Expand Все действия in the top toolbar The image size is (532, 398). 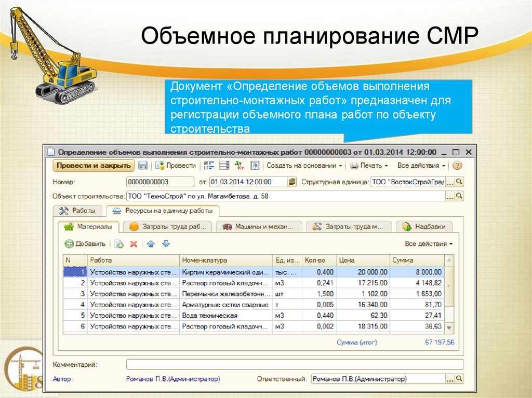pyautogui.click(x=422, y=166)
